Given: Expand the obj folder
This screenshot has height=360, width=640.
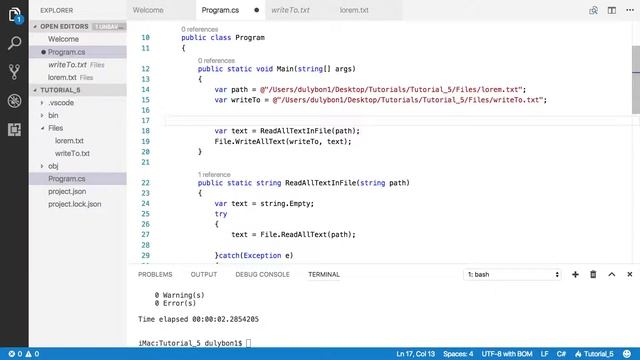Looking at the screenshot, I should 53,166.
